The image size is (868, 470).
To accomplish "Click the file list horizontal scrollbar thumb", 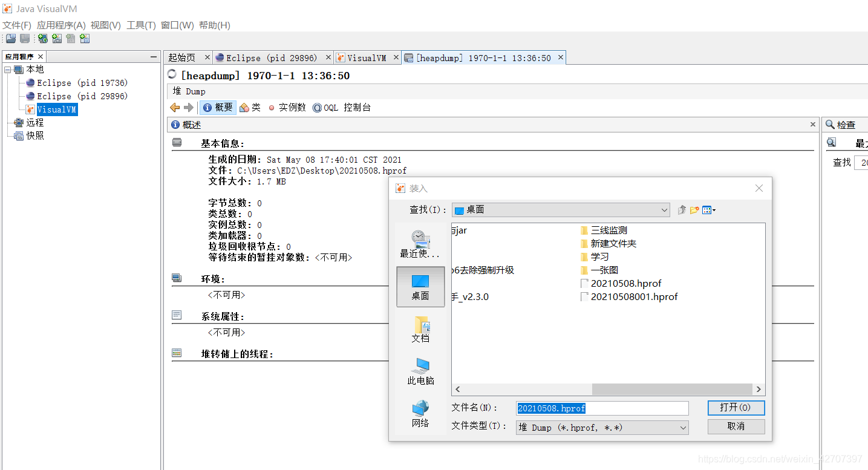I will click(671, 390).
